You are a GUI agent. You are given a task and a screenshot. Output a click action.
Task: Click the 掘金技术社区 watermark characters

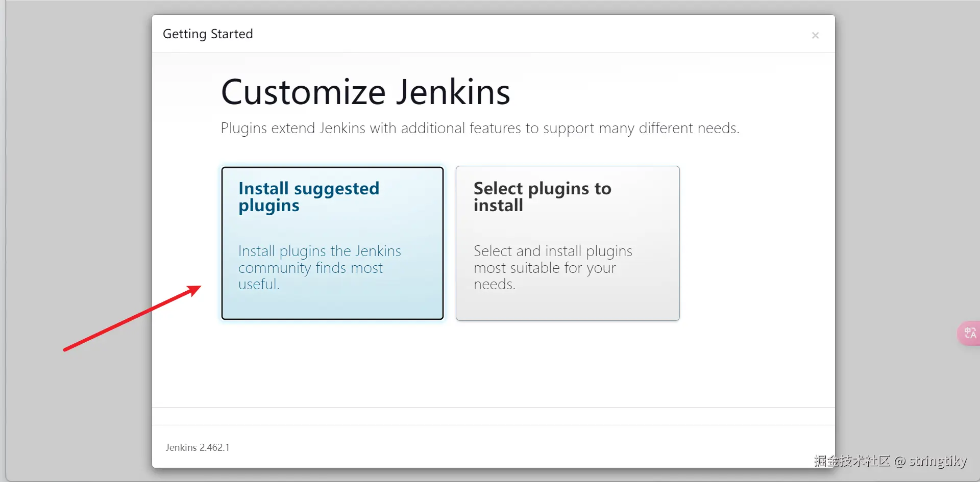coord(852,461)
